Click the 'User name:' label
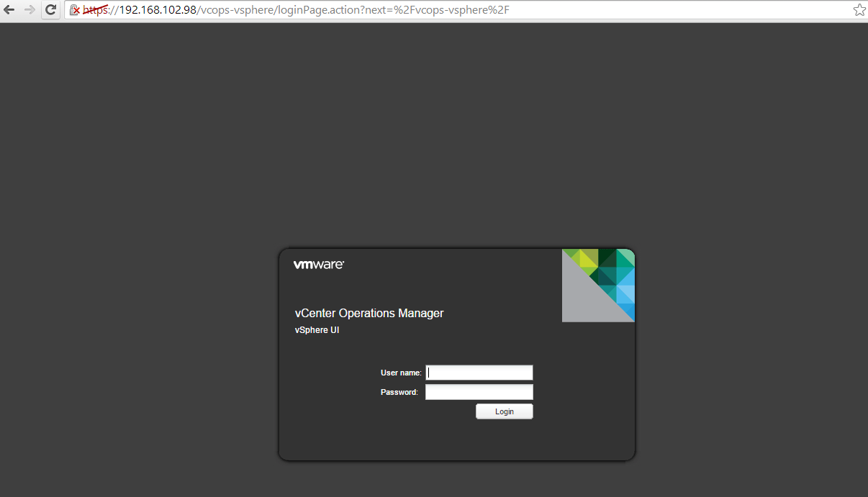The width and height of the screenshot is (868, 497). point(401,373)
